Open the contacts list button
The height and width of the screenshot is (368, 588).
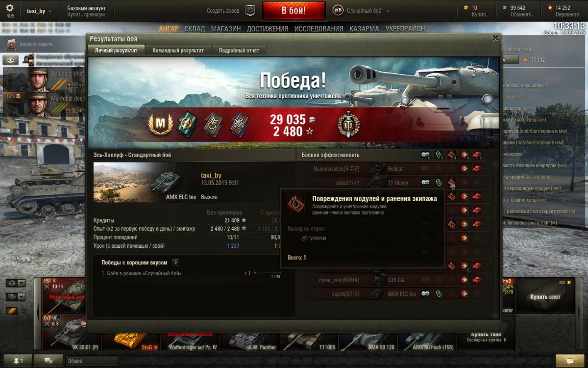coord(18,361)
